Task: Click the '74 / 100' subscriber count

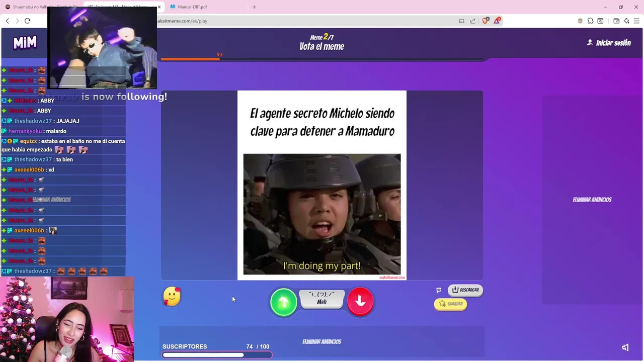Action: tap(258, 346)
